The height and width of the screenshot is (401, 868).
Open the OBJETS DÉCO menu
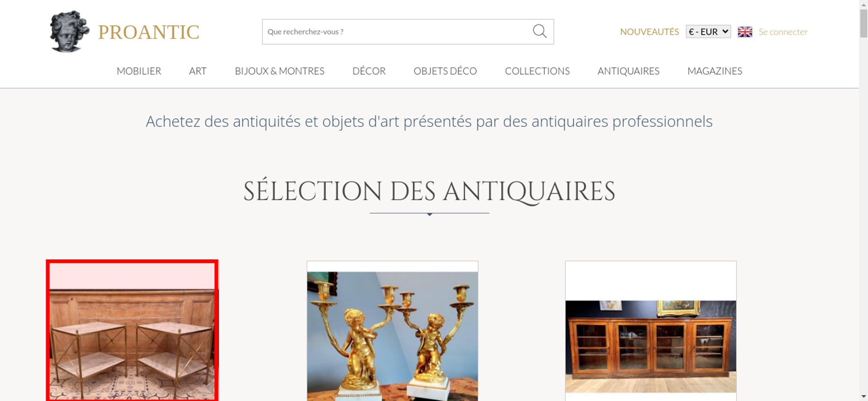(445, 71)
